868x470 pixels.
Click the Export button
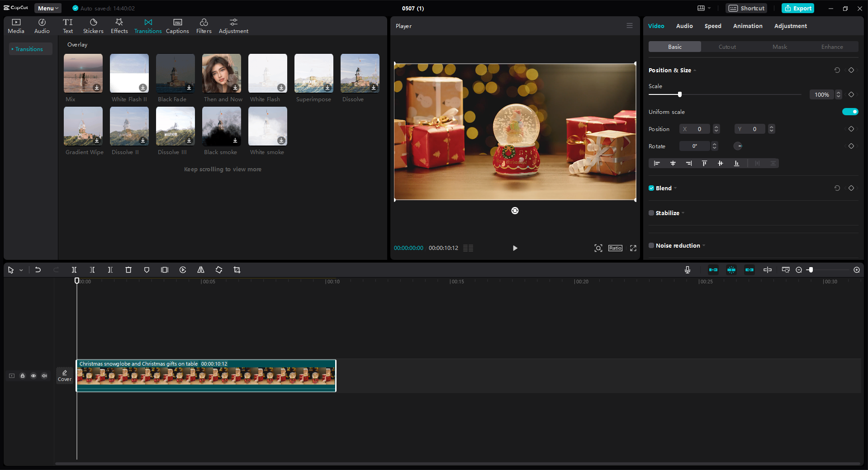(797, 8)
